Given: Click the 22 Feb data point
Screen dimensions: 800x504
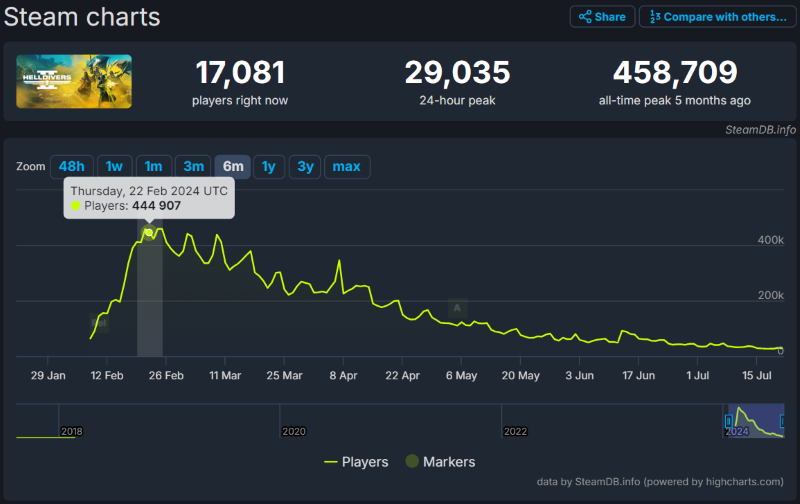Looking at the screenshot, I should [149, 233].
